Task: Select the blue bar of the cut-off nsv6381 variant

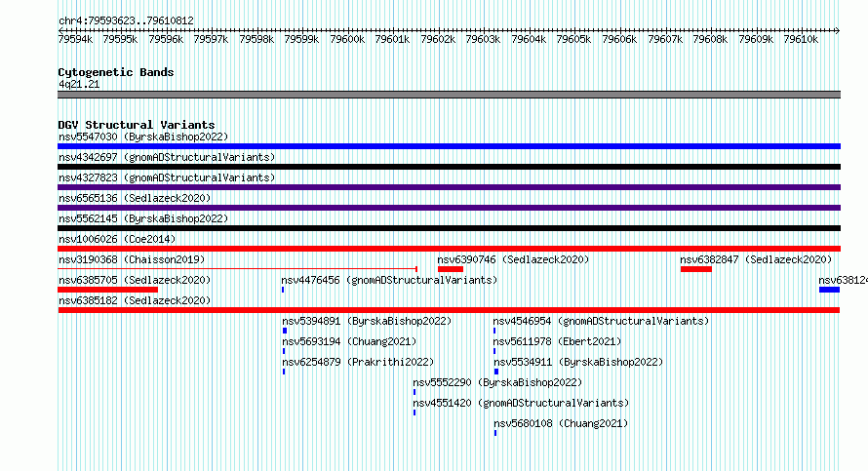Action: point(829,290)
